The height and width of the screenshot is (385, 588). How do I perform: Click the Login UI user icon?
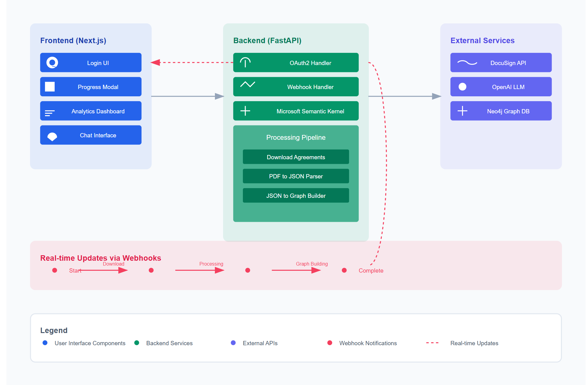(x=52, y=63)
